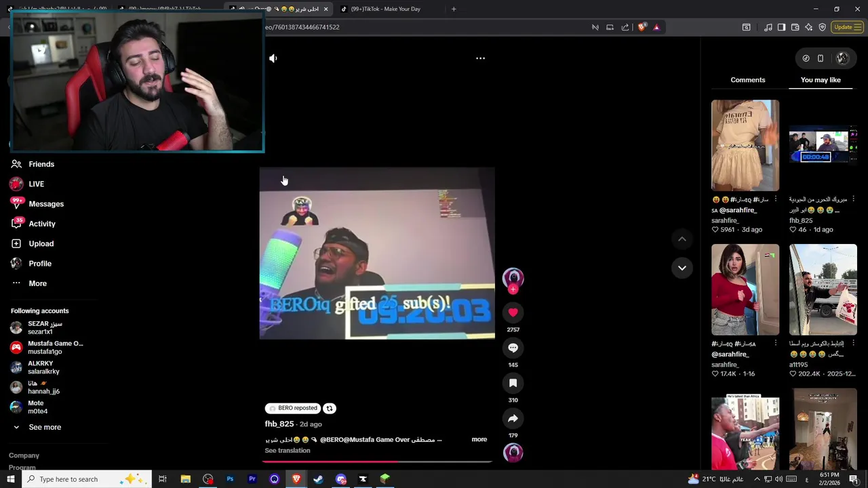The height and width of the screenshot is (488, 868).
Task: Open LIVE in the sidebar
Action: tap(36, 184)
